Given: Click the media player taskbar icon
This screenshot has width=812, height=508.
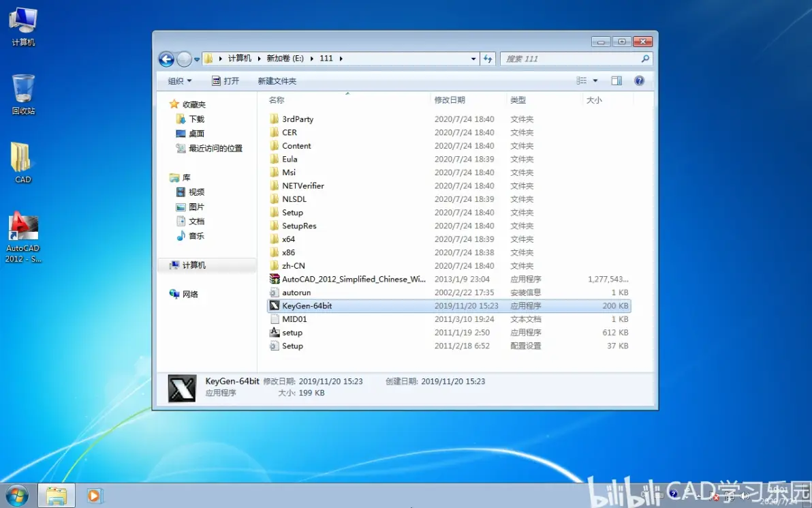Looking at the screenshot, I should pos(94,496).
